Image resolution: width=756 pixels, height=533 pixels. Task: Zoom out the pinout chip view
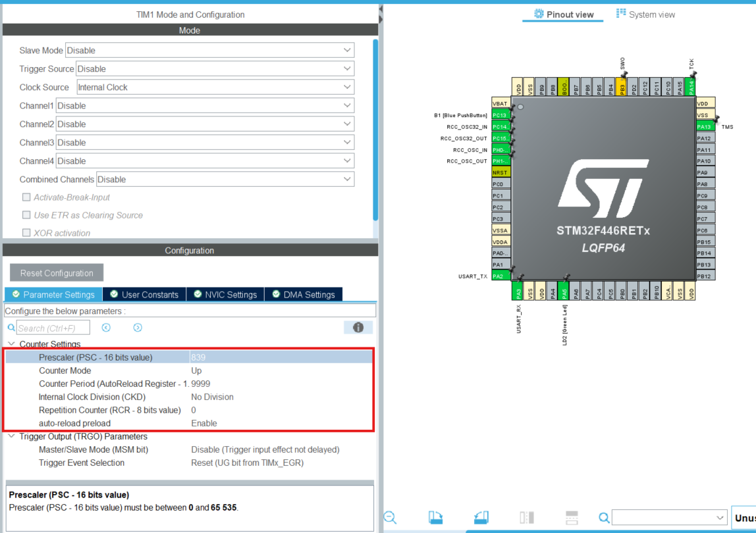point(390,518)
